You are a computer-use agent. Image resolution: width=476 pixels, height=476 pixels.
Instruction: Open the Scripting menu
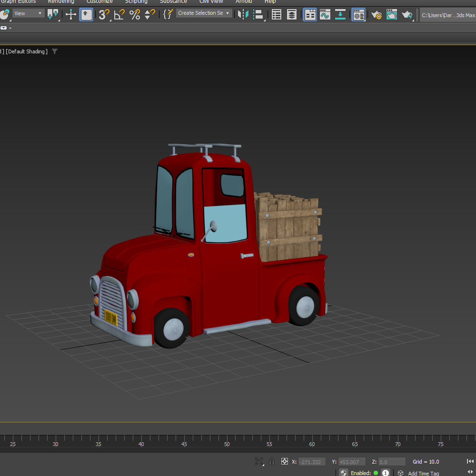point(136,1)
